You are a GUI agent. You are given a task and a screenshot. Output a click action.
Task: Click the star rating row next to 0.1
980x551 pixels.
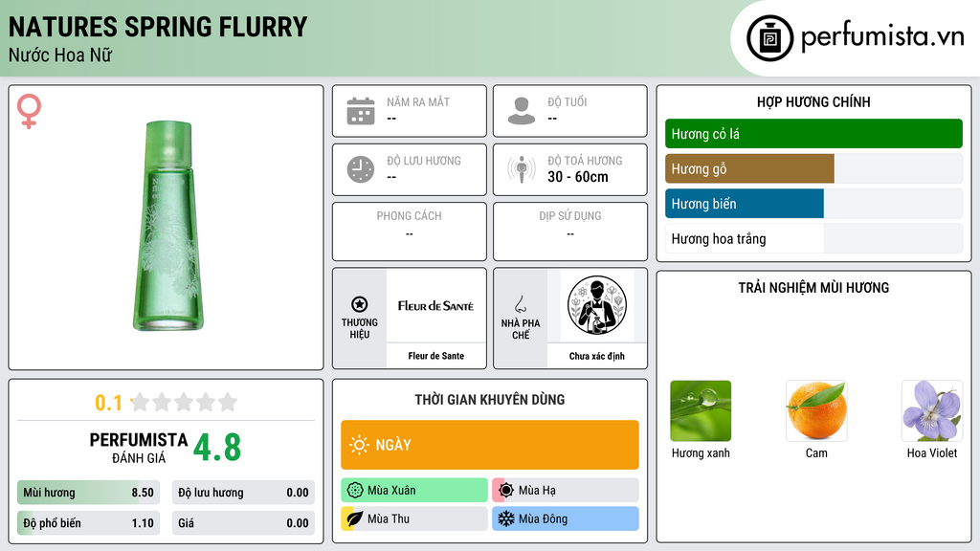185,402
